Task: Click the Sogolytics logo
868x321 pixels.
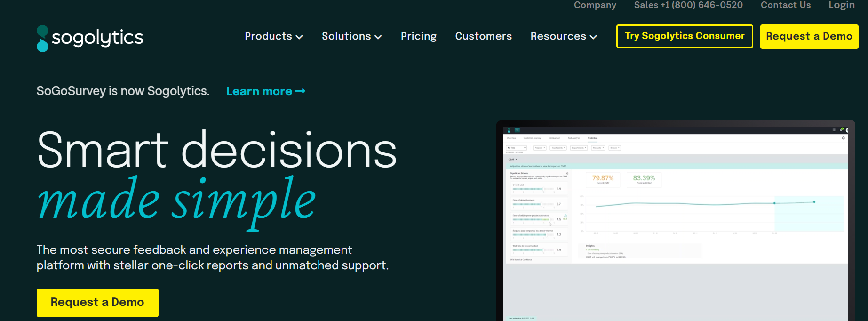Action: pos(90,38)
